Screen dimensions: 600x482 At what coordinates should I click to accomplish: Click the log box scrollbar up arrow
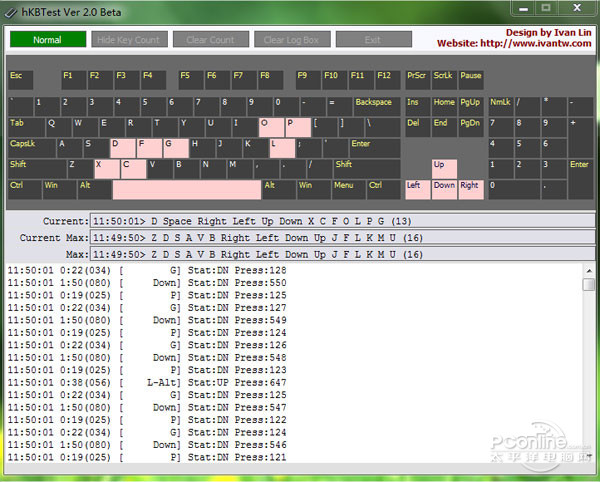(589, 271)
